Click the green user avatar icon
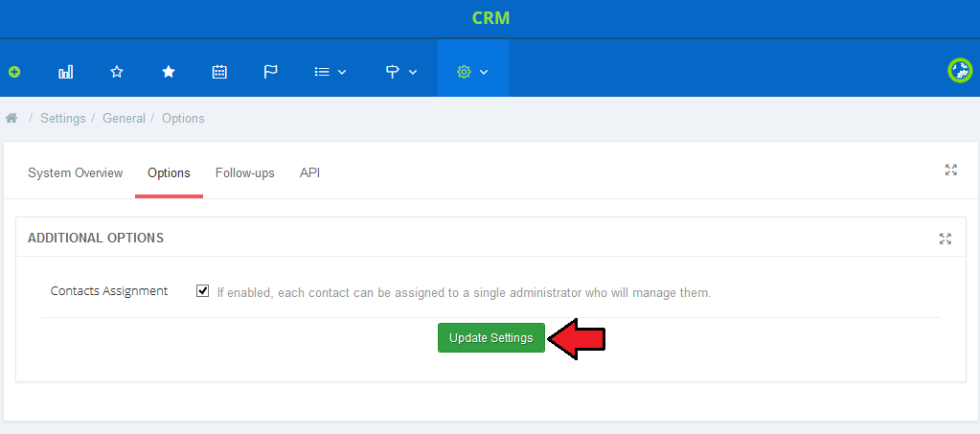The width and height of the screenshot is (980, 434). point(960,71)
